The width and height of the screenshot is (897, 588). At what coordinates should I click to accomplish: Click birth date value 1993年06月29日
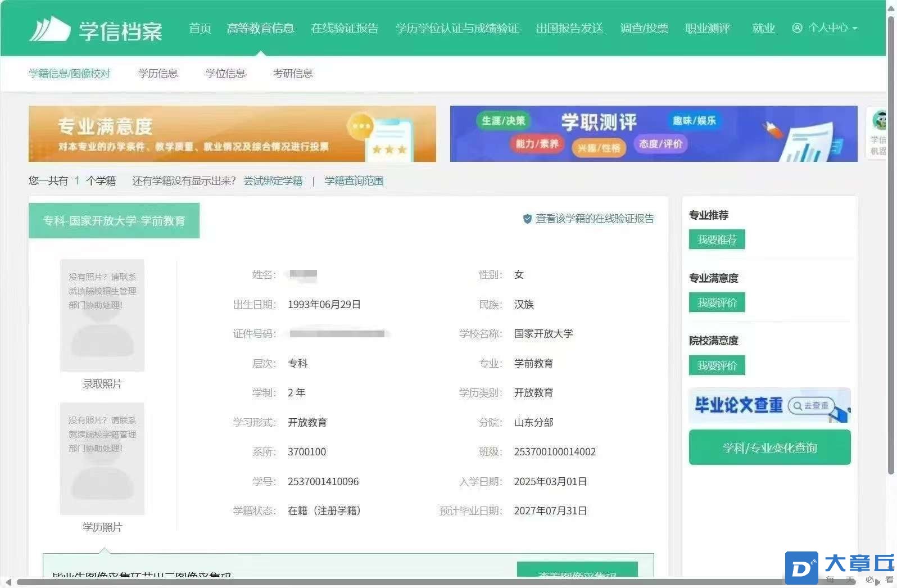click(x=324, y=304)
